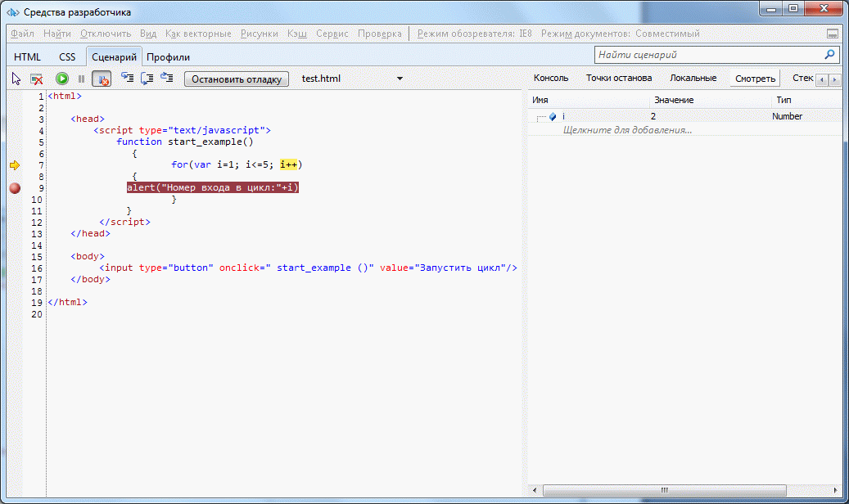Click the Step Into icon
849x504 pixels.
127,79
